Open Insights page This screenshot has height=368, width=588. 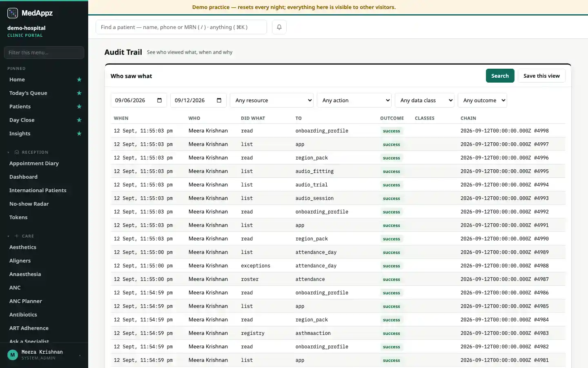(x=20, y=134)
